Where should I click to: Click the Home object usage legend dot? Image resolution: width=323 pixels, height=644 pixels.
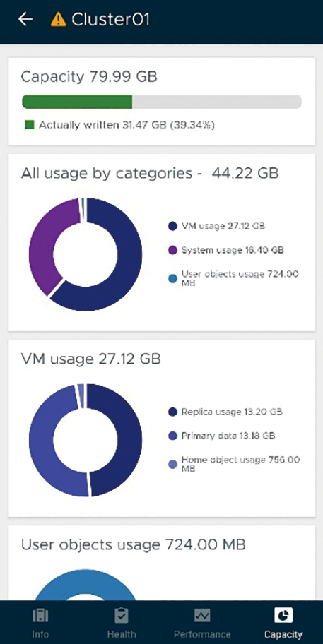pos(172,464)
